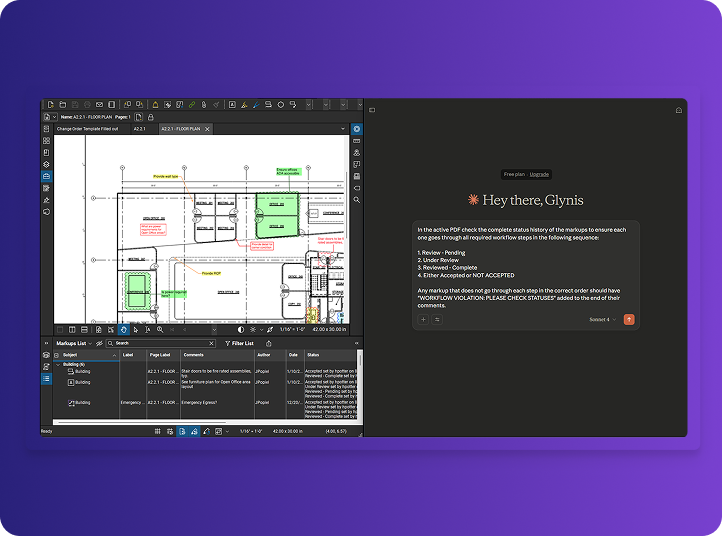Screen dimensions: 722x536
Task: Click the markups list Search field
Action: [161, 344]
